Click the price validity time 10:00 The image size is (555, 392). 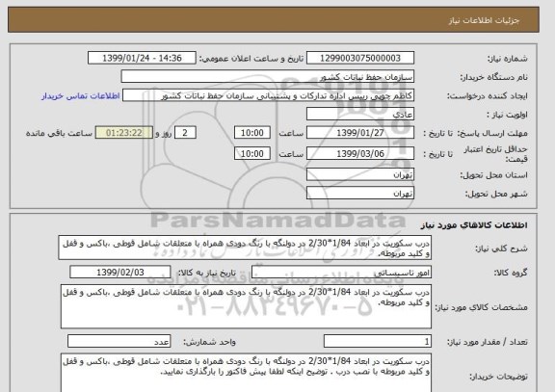pos(252,153)
